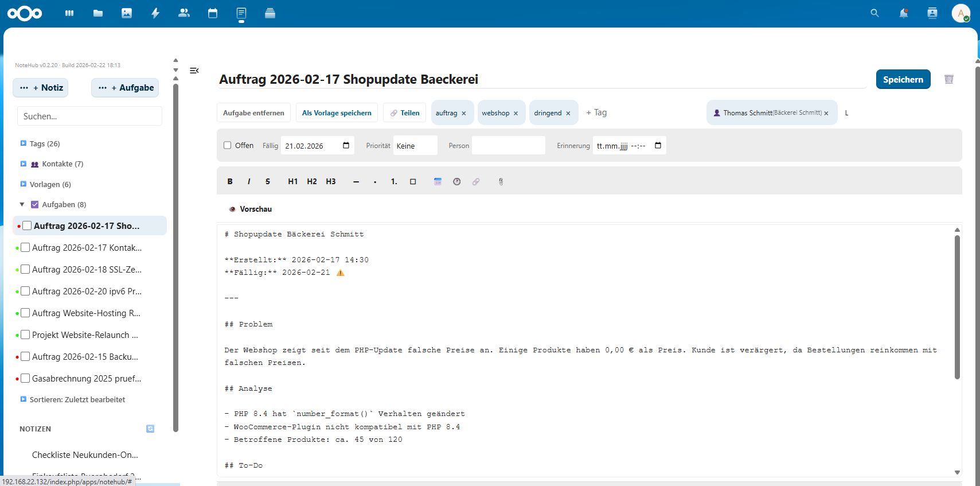Collapse the sidebar with the toggle icon
This screenshot has width=980, height=486.
(x=194, y=71)
